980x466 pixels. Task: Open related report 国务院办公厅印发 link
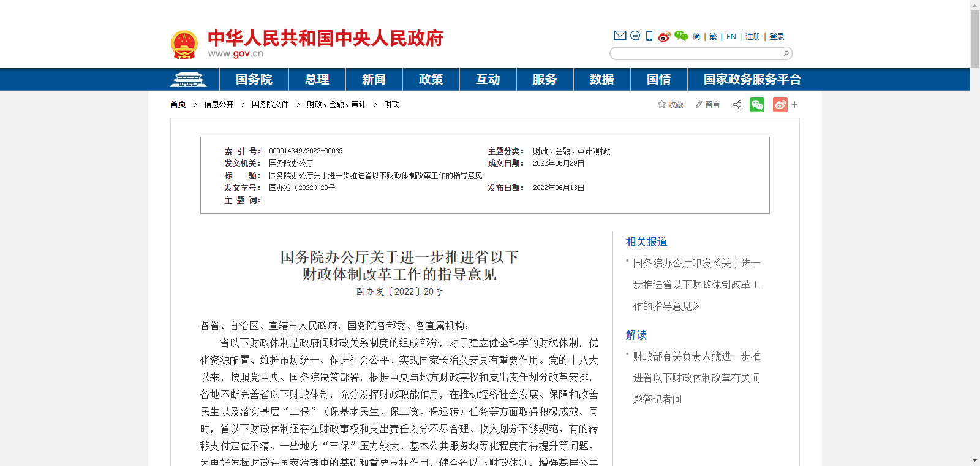[x=697, y=285]
